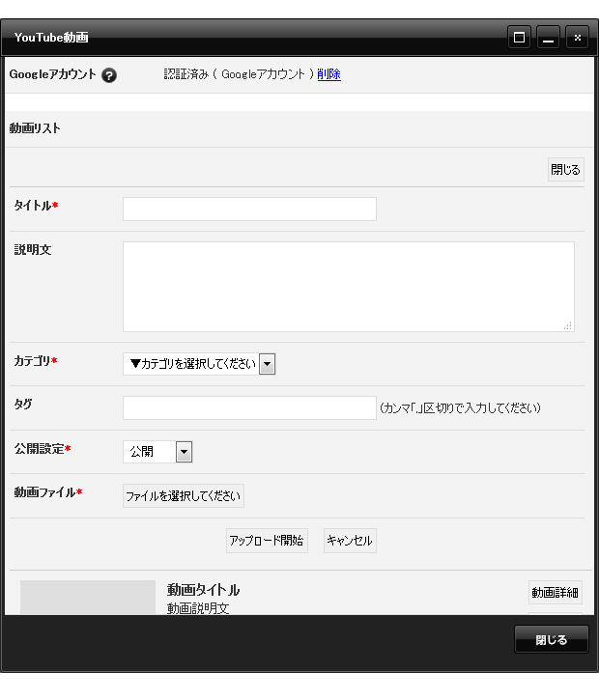Click the small 閉じる button above the upload form
This screenshot has height=700, width=599.
pyautogui.click(x=566, y=170)
